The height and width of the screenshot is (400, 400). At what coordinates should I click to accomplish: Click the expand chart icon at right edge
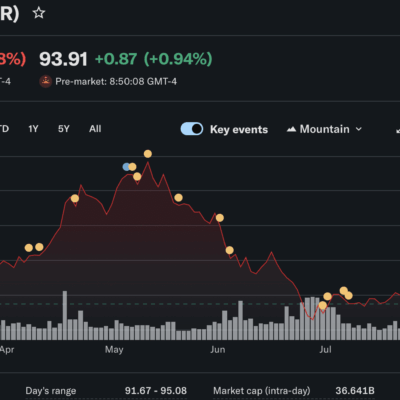[x=398, y=129]
